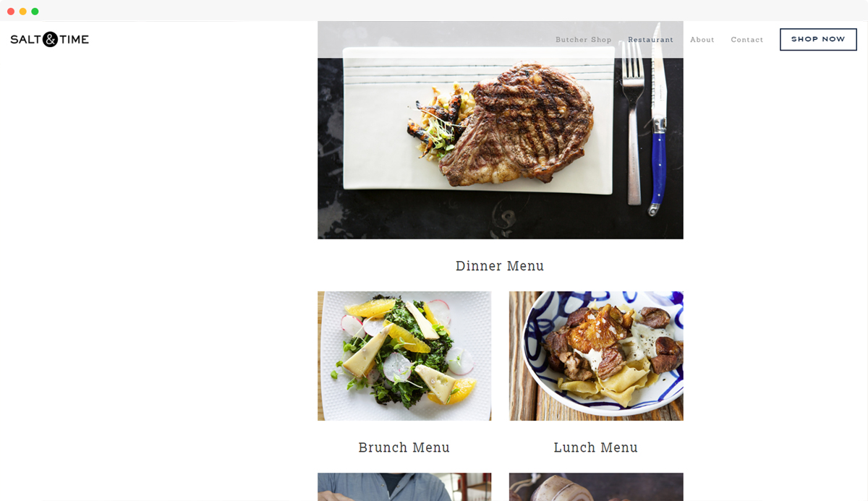Open the kale salad brunch photo
Viewport: 868px width, 501px height.
(404, 356)
